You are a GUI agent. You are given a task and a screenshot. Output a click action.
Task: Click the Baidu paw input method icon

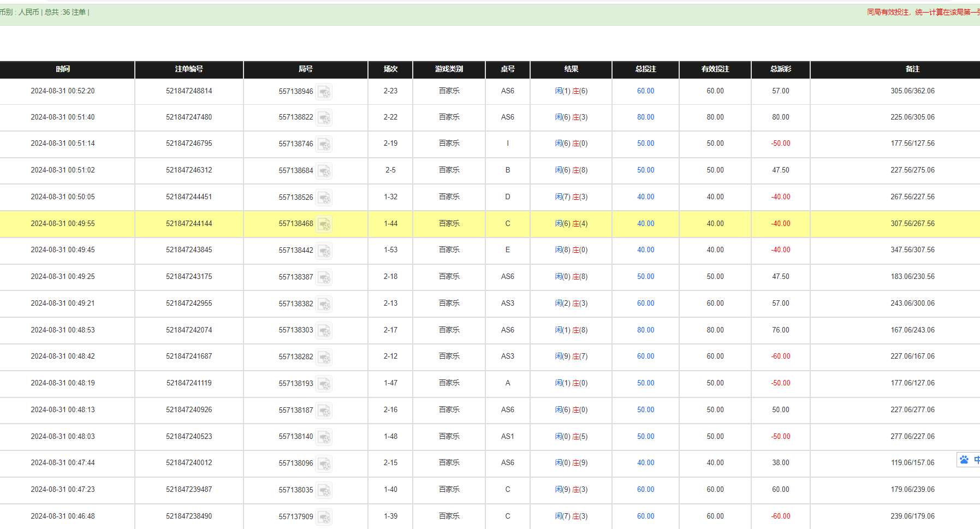[964, 460]
